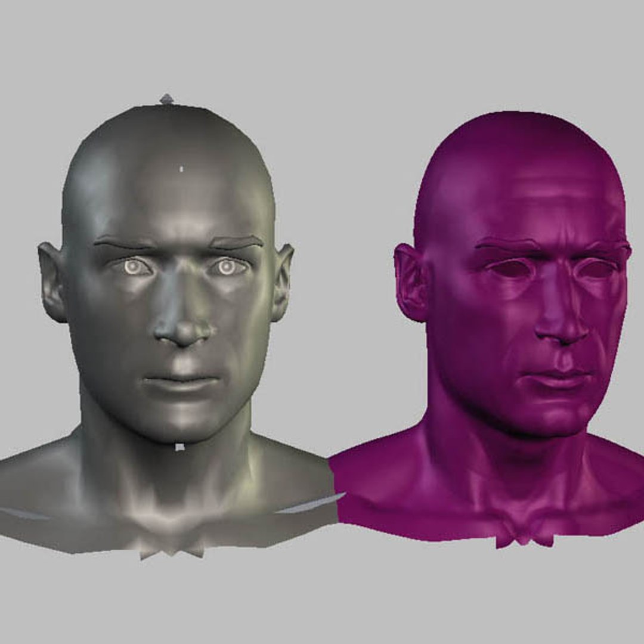The width and height of the screenshot is (644, 644).
Task: Click the diamond handle atop gray head
Action: (x=167, y=99)
